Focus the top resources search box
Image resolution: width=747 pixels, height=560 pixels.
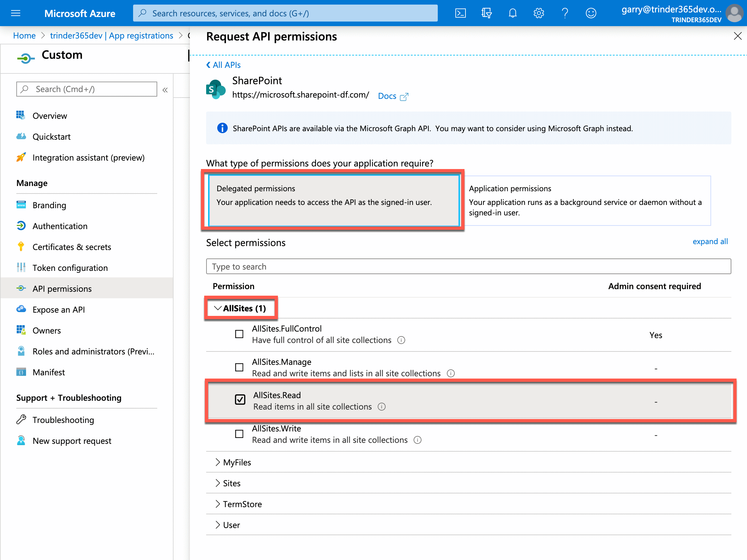[x=285, y=13]
